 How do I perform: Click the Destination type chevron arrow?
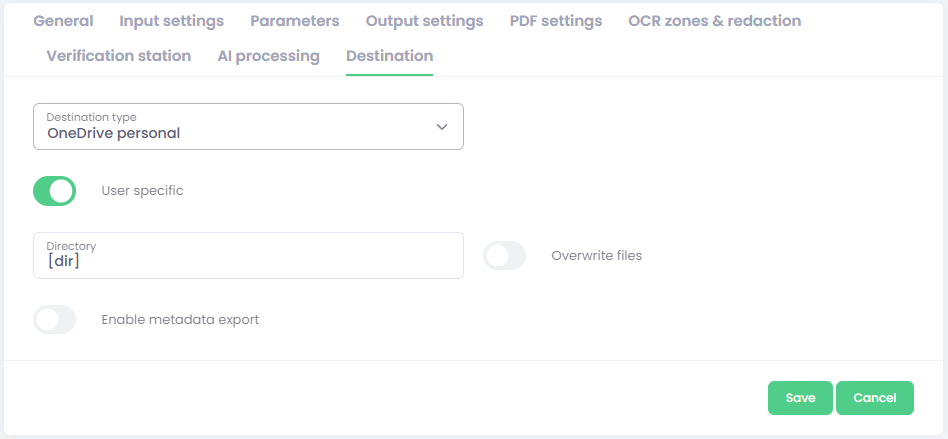(x=442, y=127)
